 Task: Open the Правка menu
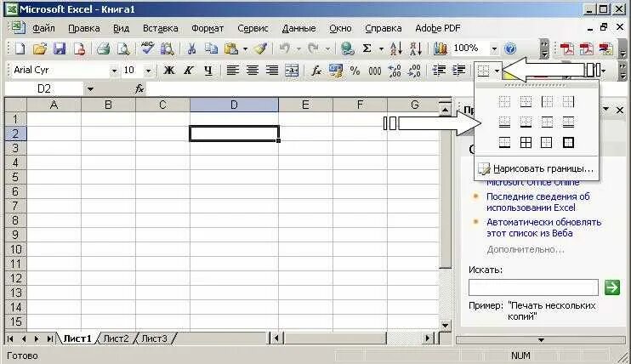(83, 28)
